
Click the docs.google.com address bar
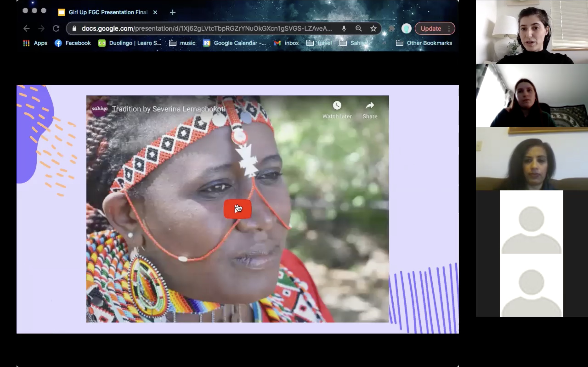(x=207, y=29)
